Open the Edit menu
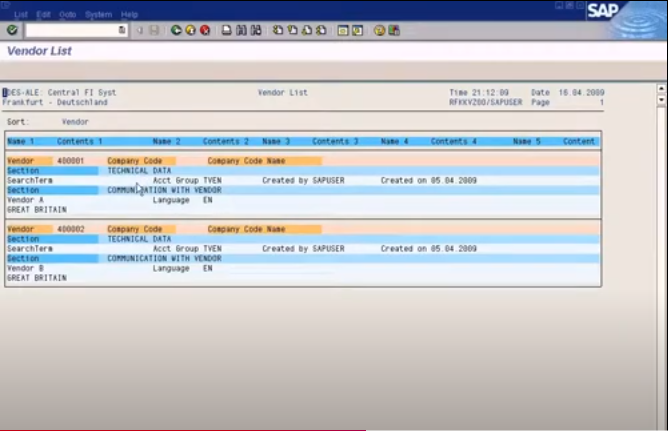 (43, 14)
